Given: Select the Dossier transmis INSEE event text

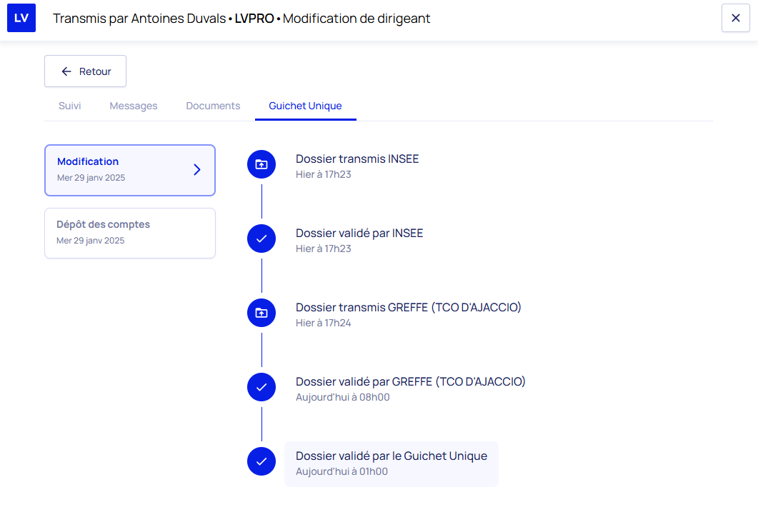Looking at the screenshot, I should point(357,159).
